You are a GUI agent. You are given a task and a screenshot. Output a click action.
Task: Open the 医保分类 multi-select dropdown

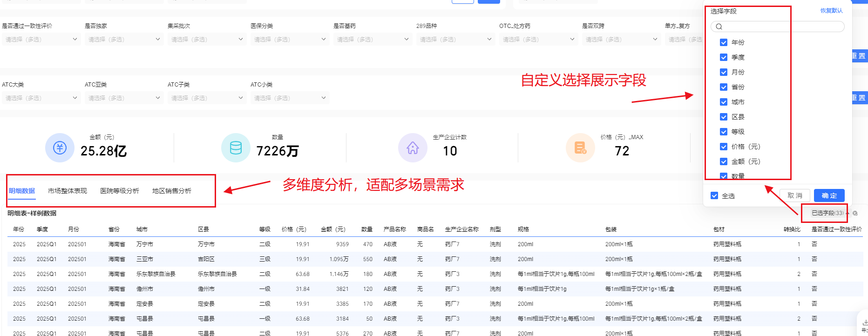point(289,40)
